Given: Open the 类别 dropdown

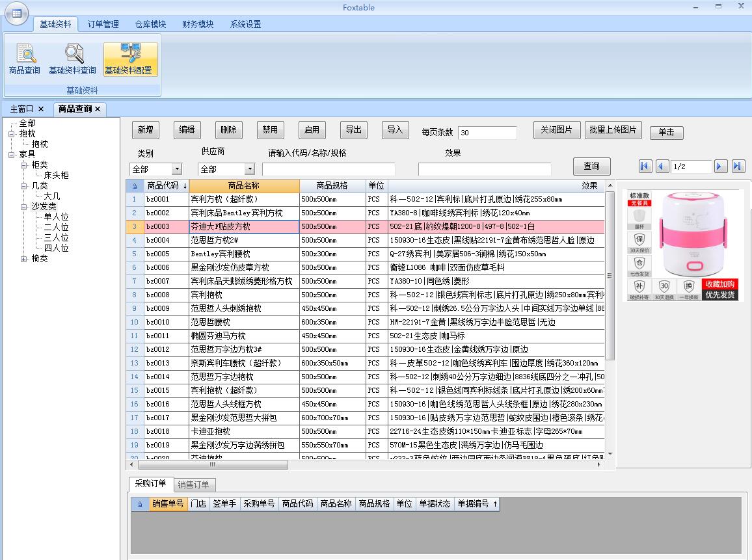Looking at the screenshot, I should coord(176,169).
